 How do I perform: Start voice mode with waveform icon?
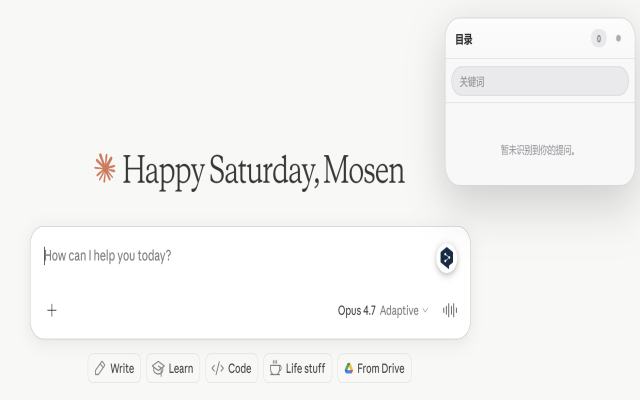[x=450, y=310]
